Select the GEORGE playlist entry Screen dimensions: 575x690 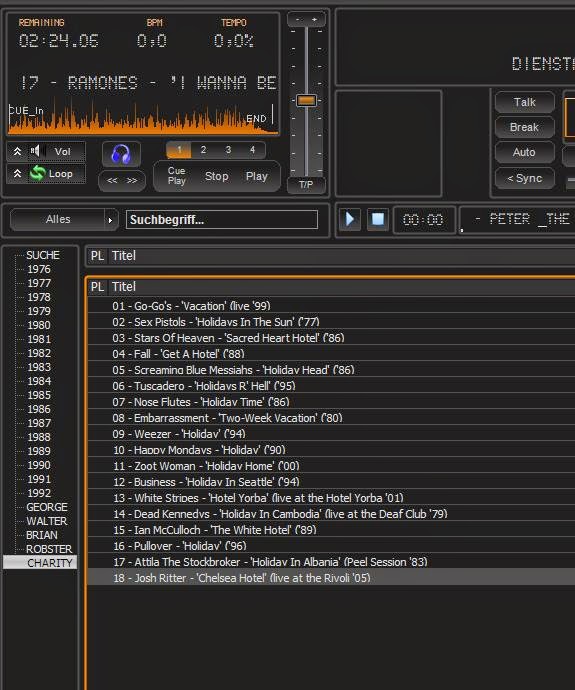tap(47, 507)
